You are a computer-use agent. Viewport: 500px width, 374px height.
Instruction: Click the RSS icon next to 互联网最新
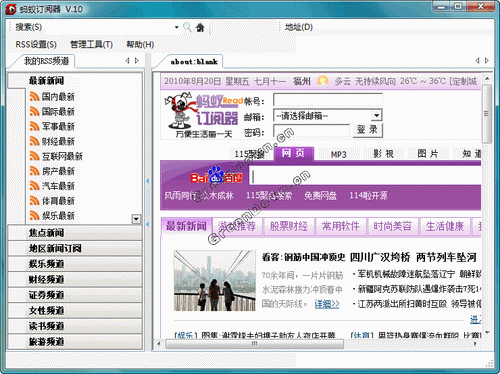(35, 156)
